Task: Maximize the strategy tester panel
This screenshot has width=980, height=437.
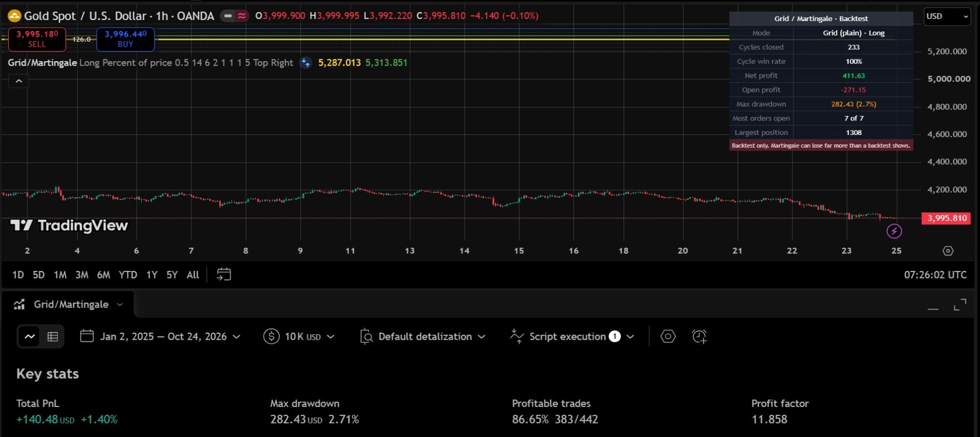Action: pyautogui.click(x=959, y=305)
